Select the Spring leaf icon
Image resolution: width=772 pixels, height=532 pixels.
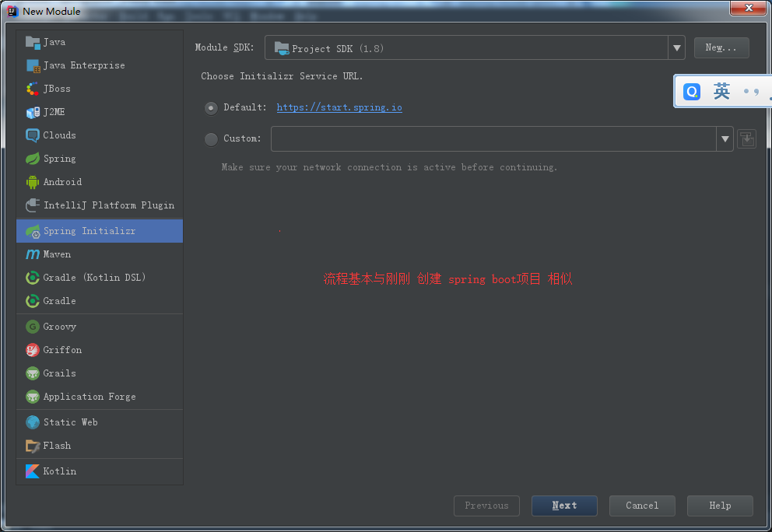33,159
